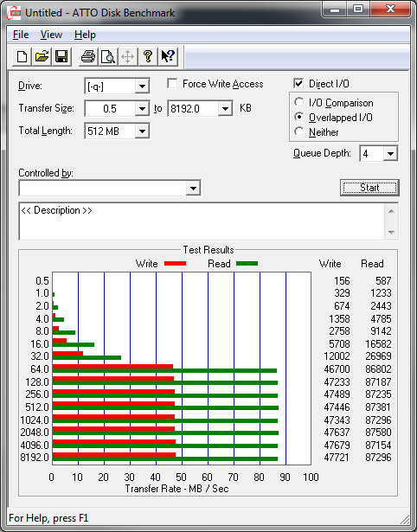
Task: Uncheck the Direct I/O checkbox
Action: point(298,83)
